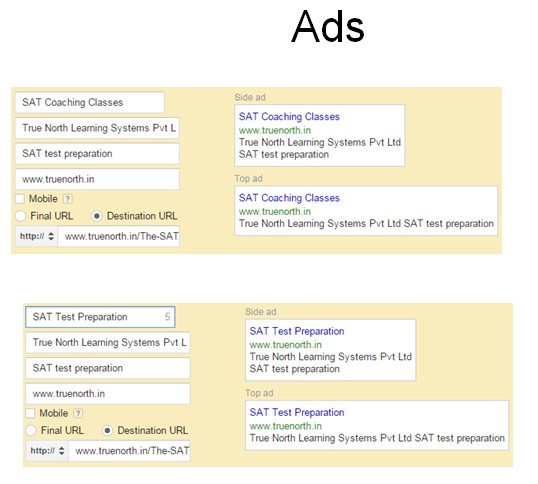Select Final URL radio in second ad

[31, 430]
